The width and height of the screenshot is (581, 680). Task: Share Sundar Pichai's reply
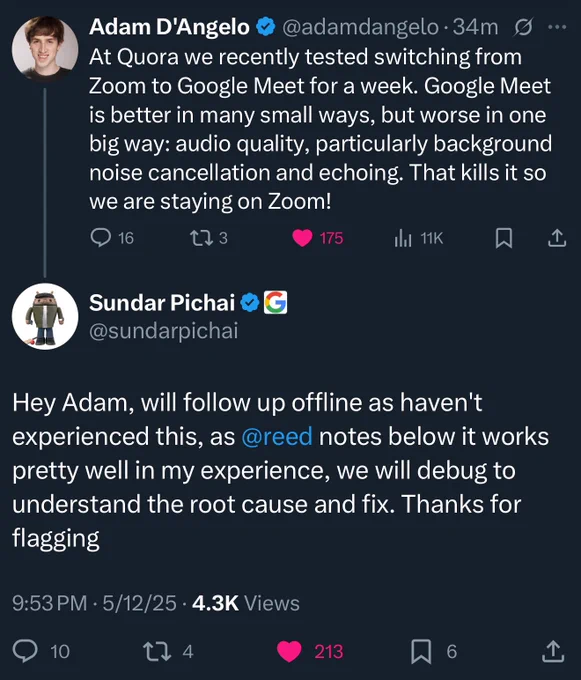tap(553, 651)
